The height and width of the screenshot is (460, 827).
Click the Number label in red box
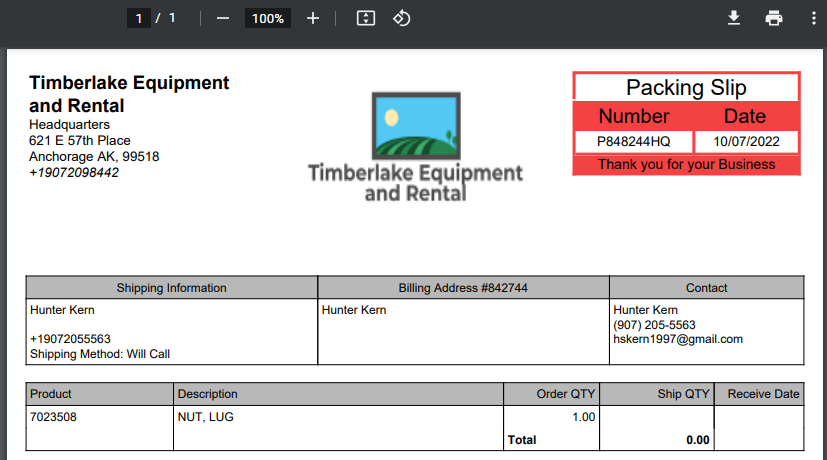(x=634, y=116)
